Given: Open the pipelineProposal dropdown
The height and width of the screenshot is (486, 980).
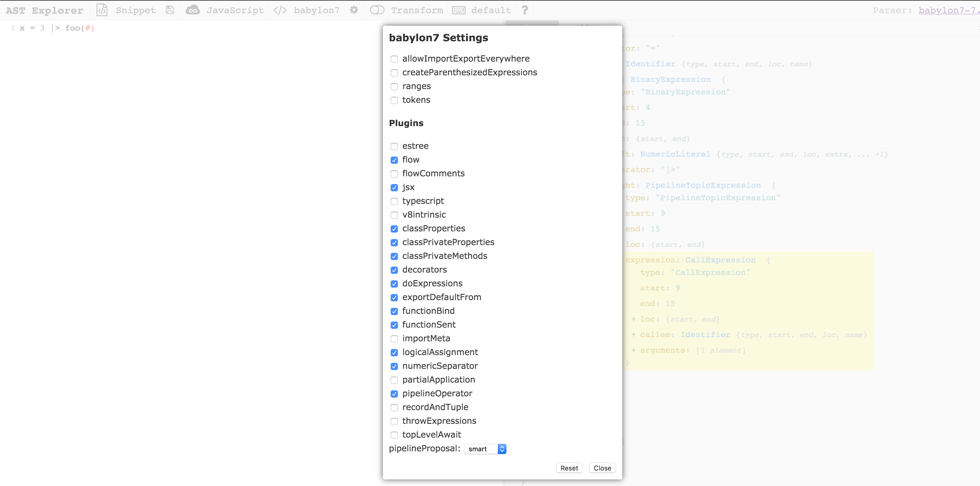Looking at the screenshot, I should (485, 449).
